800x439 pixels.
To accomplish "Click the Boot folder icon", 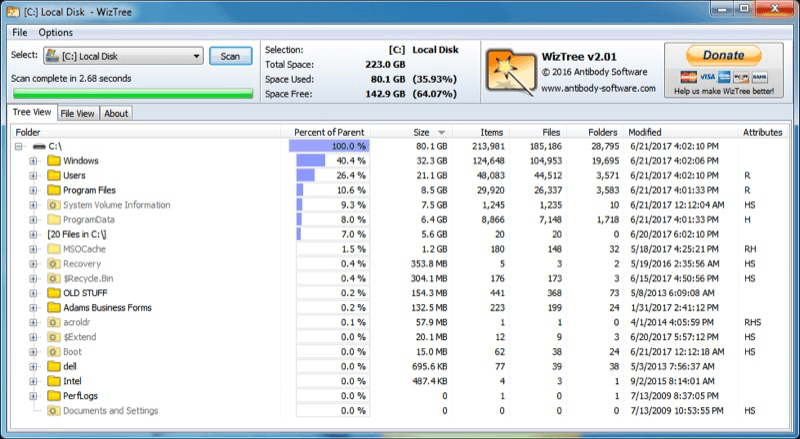I will (54, 352).
